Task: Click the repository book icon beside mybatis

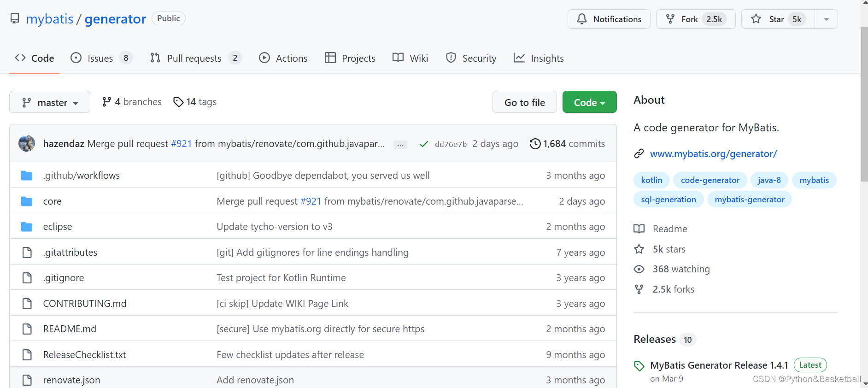Action: tap(15, 18)
